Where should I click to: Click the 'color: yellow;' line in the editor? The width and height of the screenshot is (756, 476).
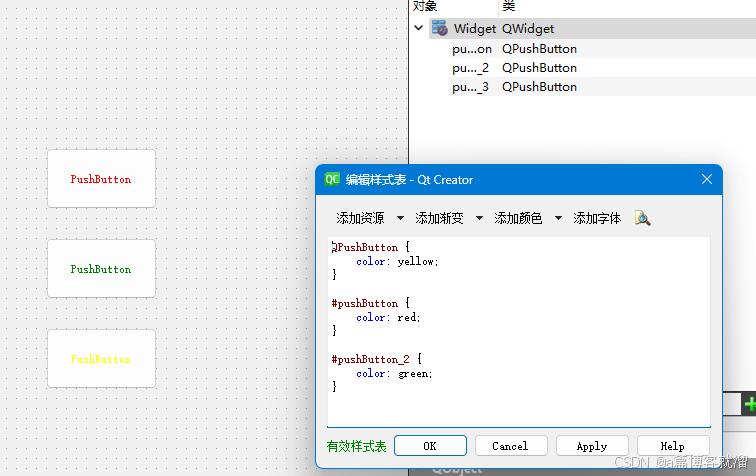[397, 261]
